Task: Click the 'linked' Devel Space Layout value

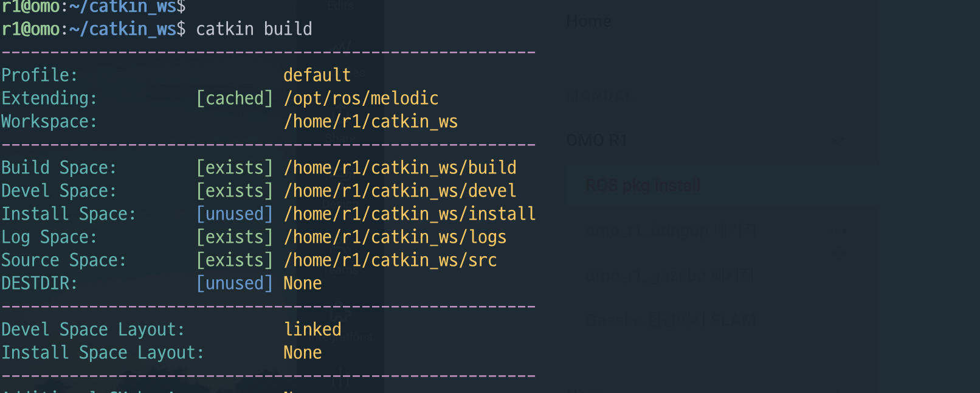Action: coord(312,330)
